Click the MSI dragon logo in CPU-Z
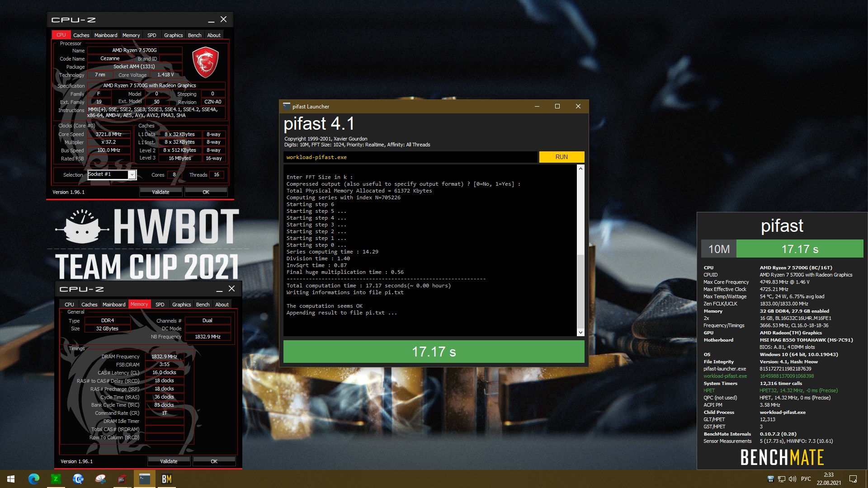Image resolution: width=868 pixels, height=488 pixels. click(x=206, y=63)
